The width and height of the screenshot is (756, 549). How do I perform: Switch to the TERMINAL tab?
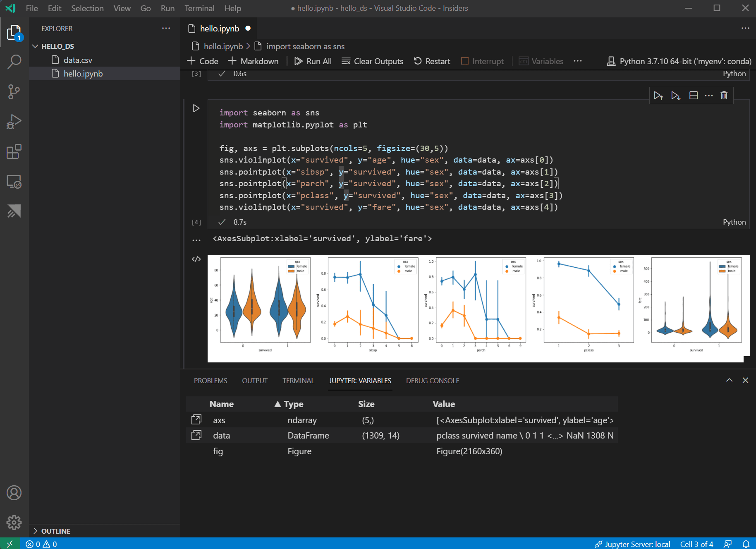point(298,381)
